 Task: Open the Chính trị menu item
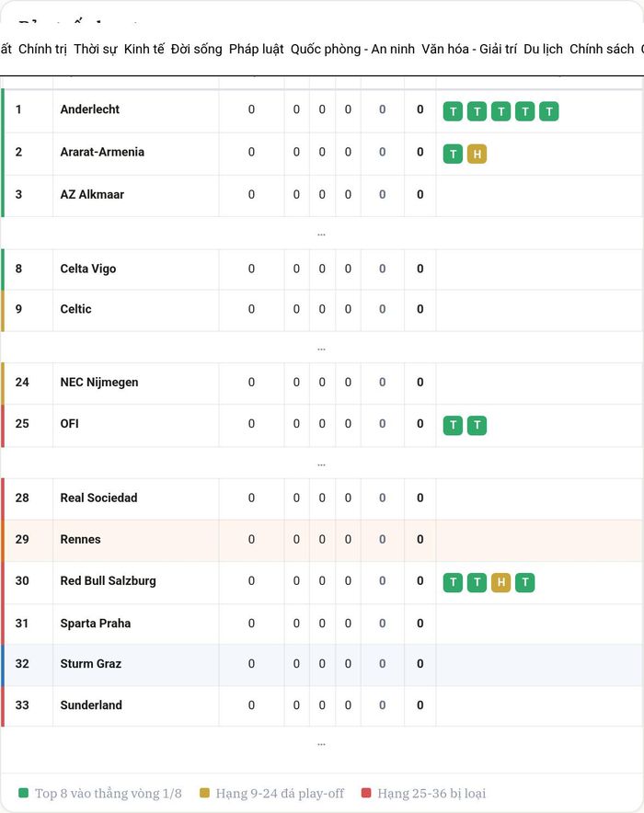tap(42, 50)
